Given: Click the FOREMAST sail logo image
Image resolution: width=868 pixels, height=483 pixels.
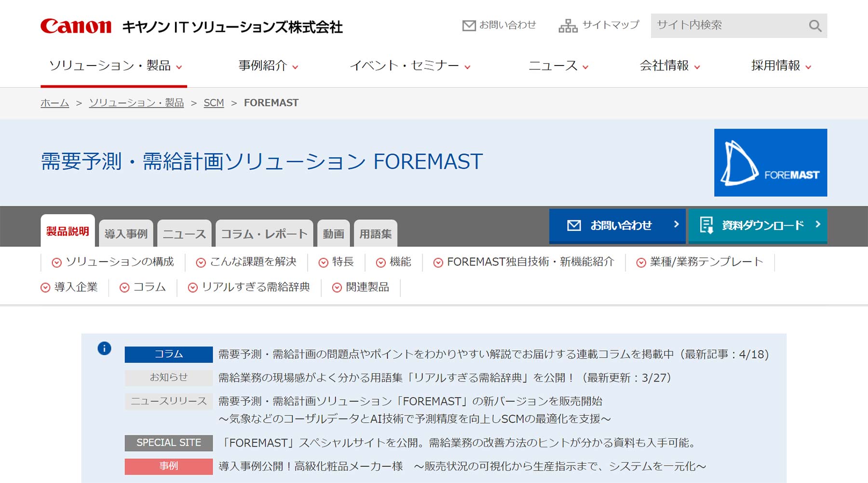Looking at the screenshot, I should 770,162.
